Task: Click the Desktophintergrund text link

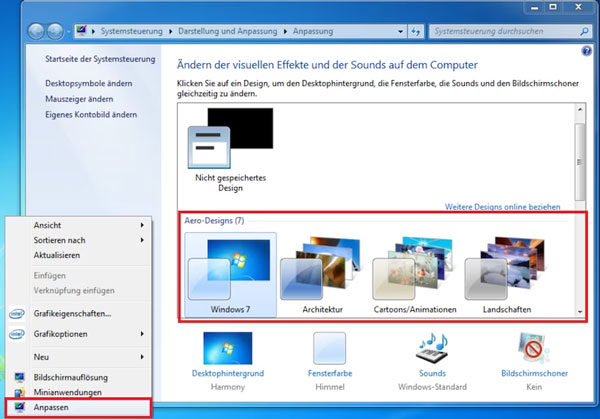Action: (228, 373)
